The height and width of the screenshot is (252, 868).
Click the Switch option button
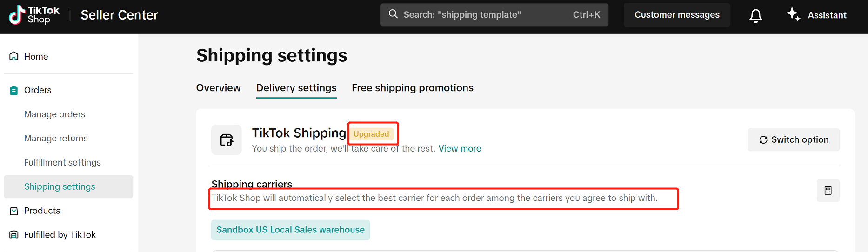[x=794, y=139]
